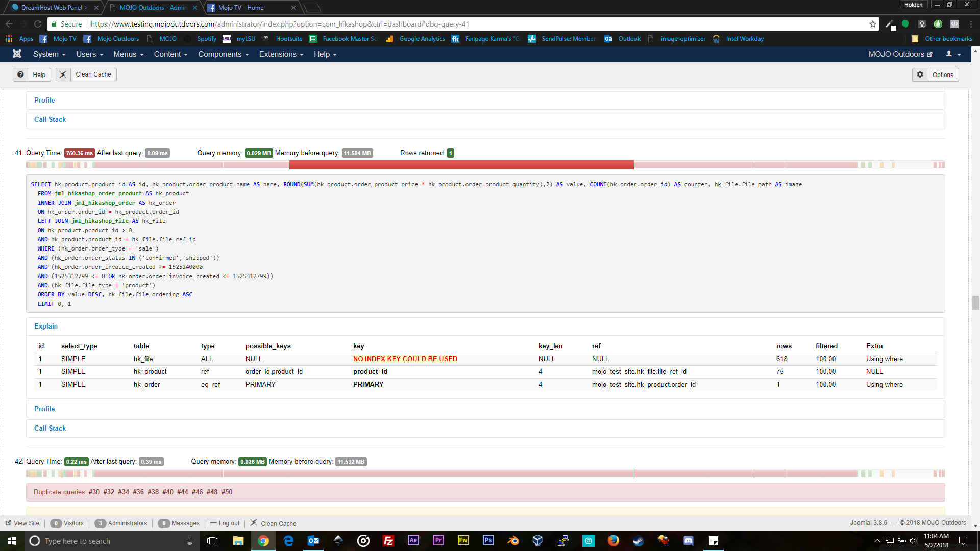Expand the Call Stack section below query 41
Screen dimensions: 980x551
click(50, 428)
